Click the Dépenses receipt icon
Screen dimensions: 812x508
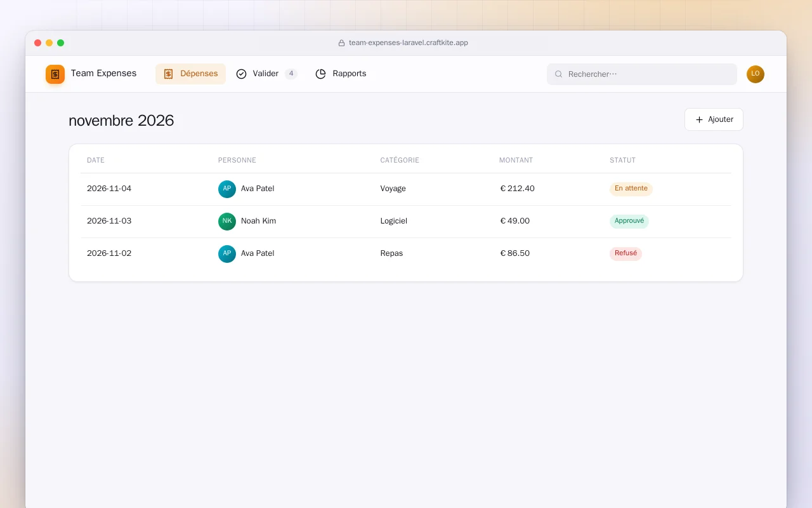[168, 74]
